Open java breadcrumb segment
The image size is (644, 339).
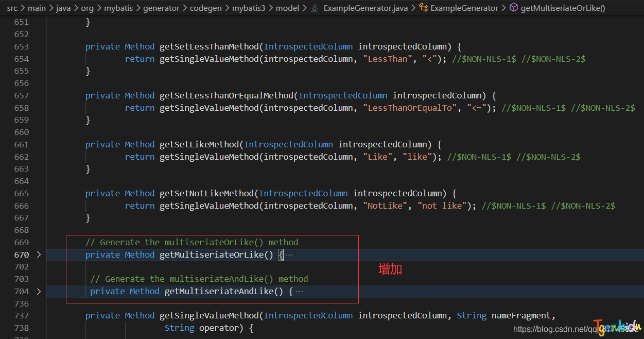click(x=64, y=8)
